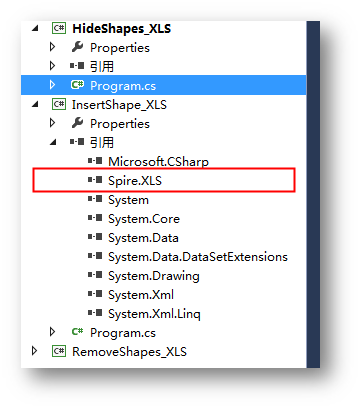Viewport: 362px width, 410px height.
Task: Click the System.Core reference icon
Action: tap(95, 218)
